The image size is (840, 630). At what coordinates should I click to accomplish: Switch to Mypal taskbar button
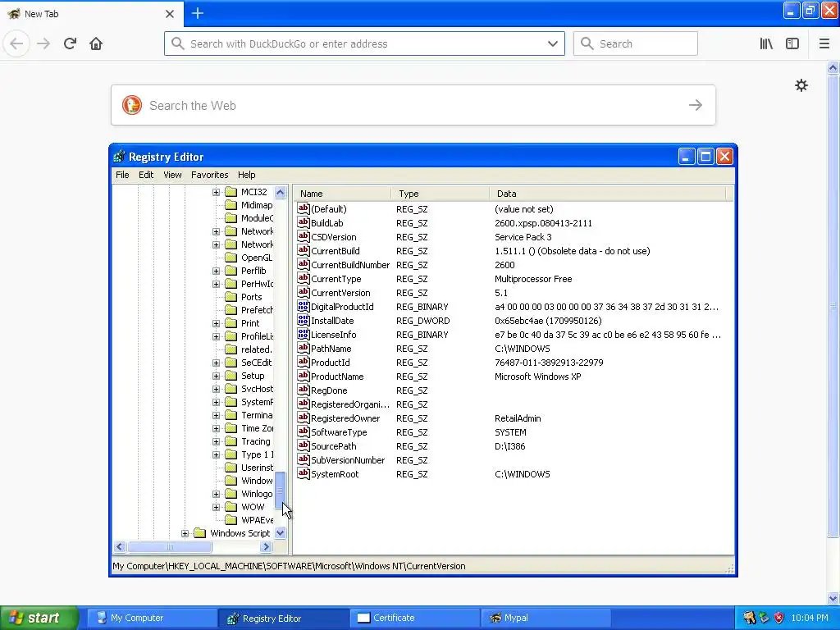[x=546, y=618]
